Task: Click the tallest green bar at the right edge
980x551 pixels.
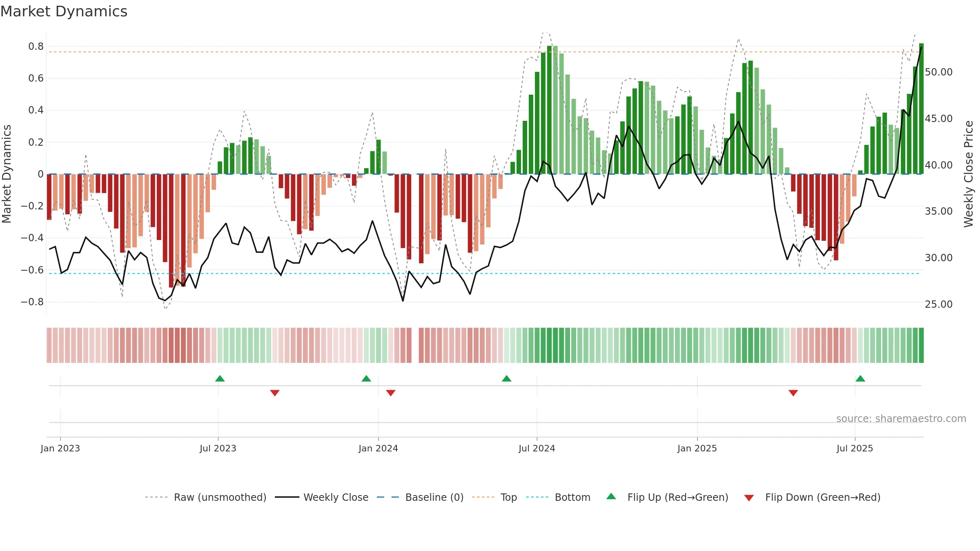Action: pyautogui.click(x=921, y=109)
